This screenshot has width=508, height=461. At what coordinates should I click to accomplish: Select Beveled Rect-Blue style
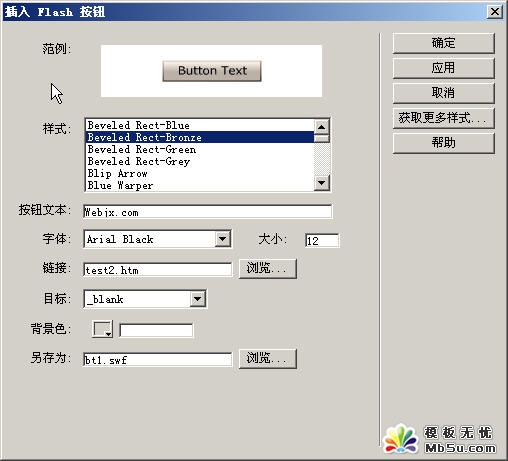[199, 125]
